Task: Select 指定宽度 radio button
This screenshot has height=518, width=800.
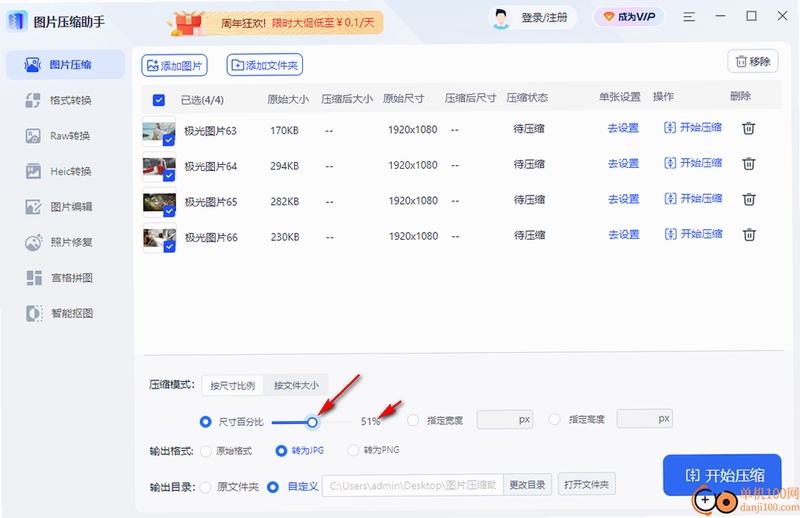Action: [413, 421]
